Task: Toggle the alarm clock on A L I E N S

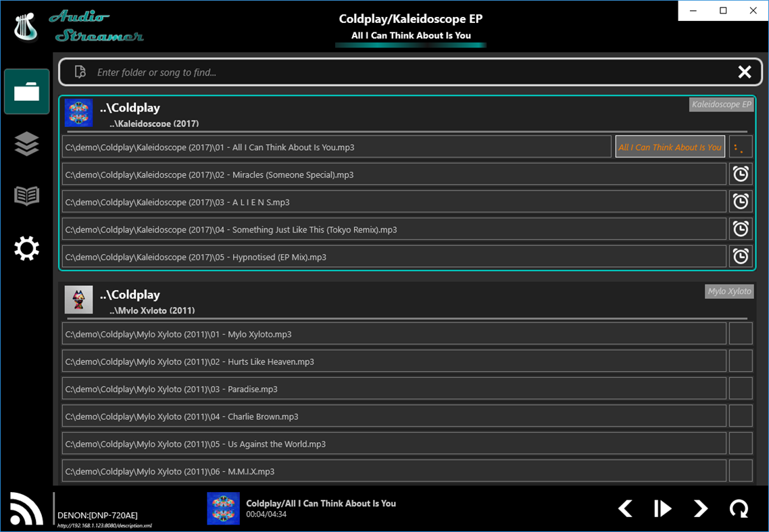Action: [x=741, y=201]
